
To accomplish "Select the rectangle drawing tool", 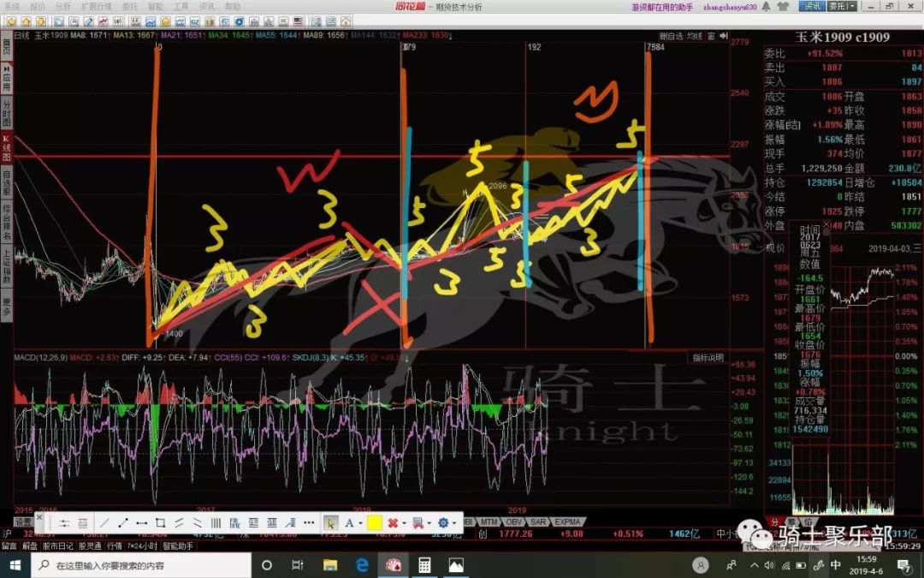I will [x=160, y=523].
